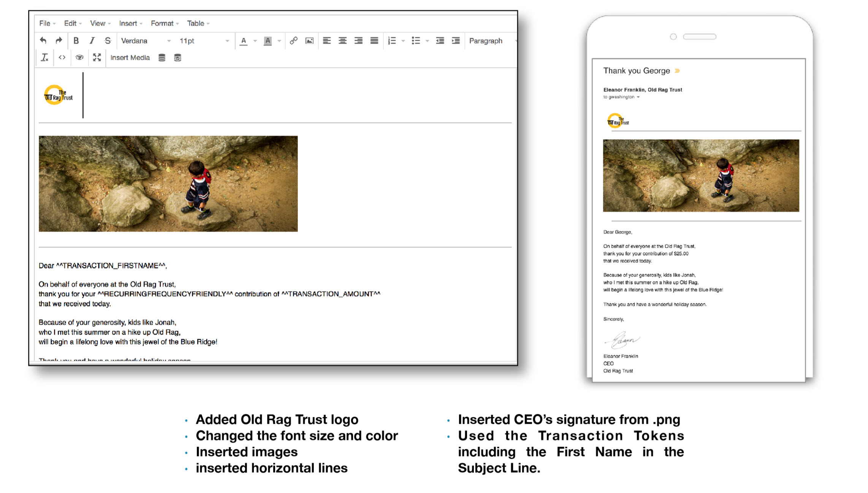Click the numbered list icon

[x=392, y=41]
